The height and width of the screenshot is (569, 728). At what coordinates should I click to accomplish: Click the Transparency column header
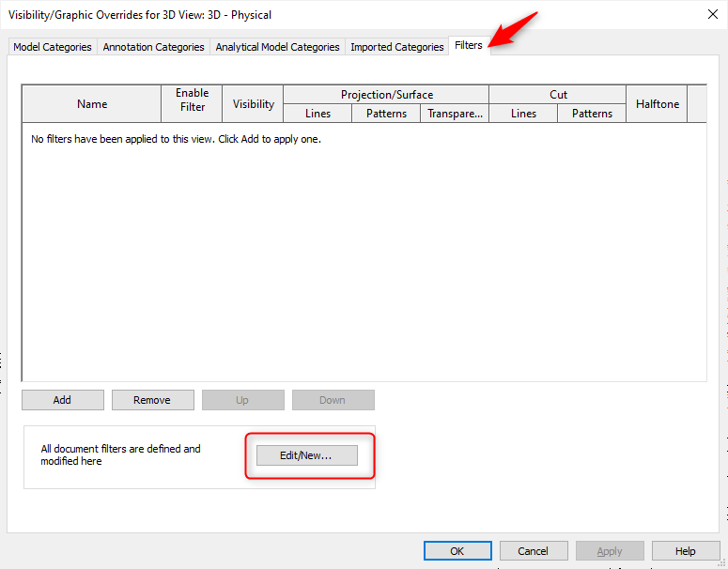tap(455, 114)
